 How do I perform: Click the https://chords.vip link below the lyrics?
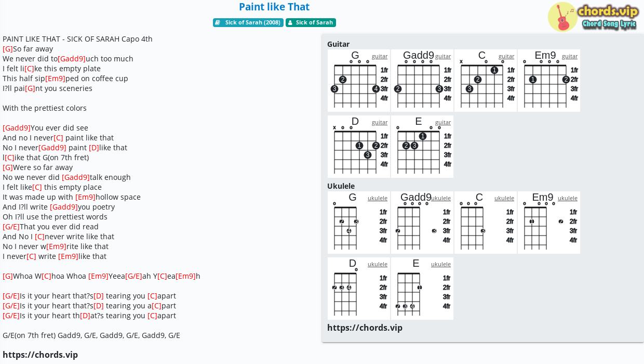click(40, 355)
